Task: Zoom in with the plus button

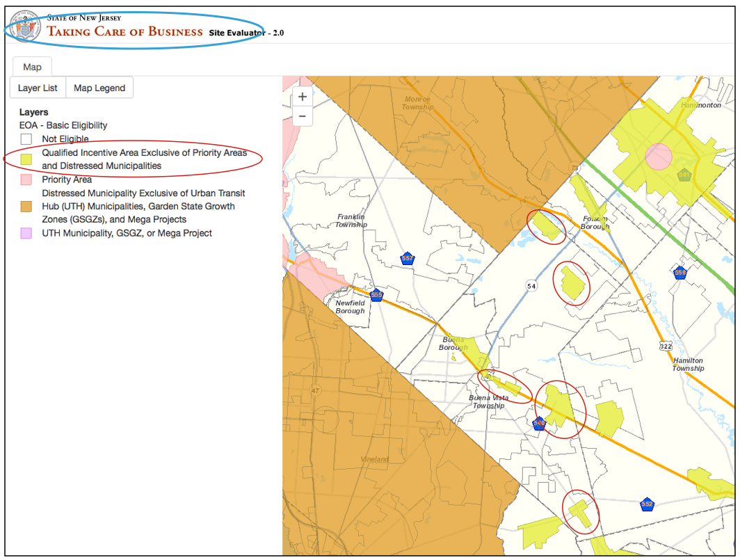Action: (303, 97)
